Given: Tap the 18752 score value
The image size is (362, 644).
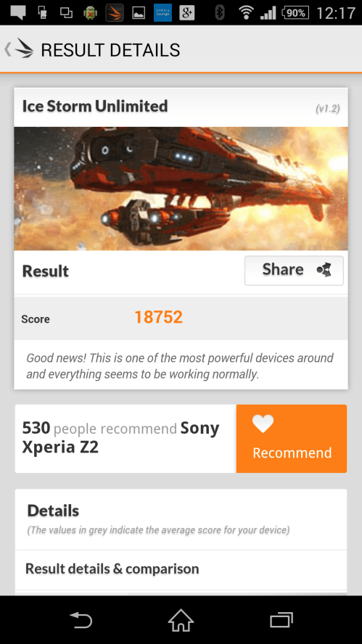Looking at the screenshot, I should point(159,317).
